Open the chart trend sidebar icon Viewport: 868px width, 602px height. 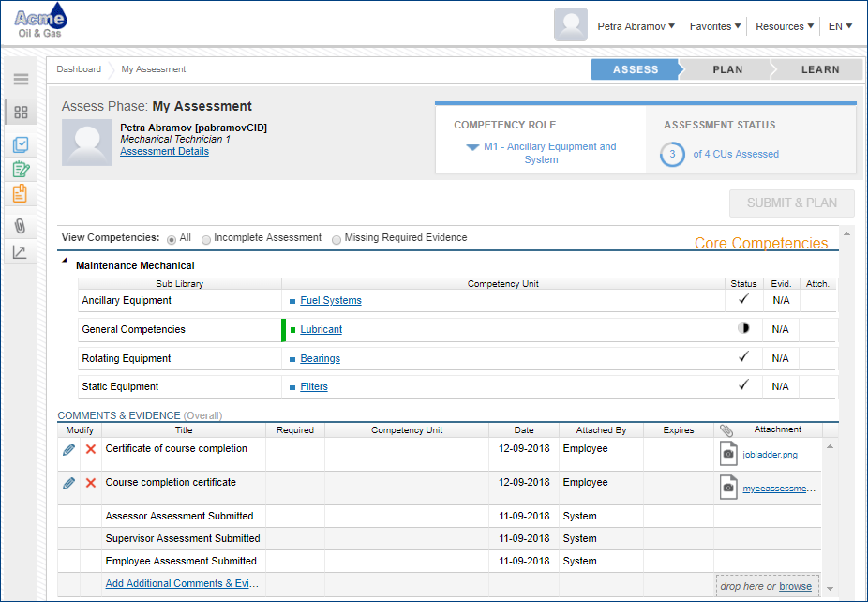20,252
